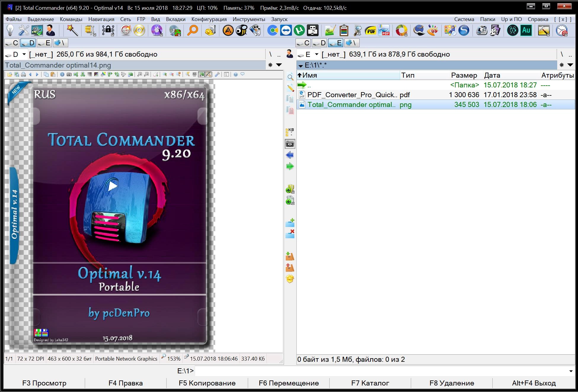Open command line history dropdown
This screenshot has width=578, height=392.
pyautogui.click(x=571, y=371)
